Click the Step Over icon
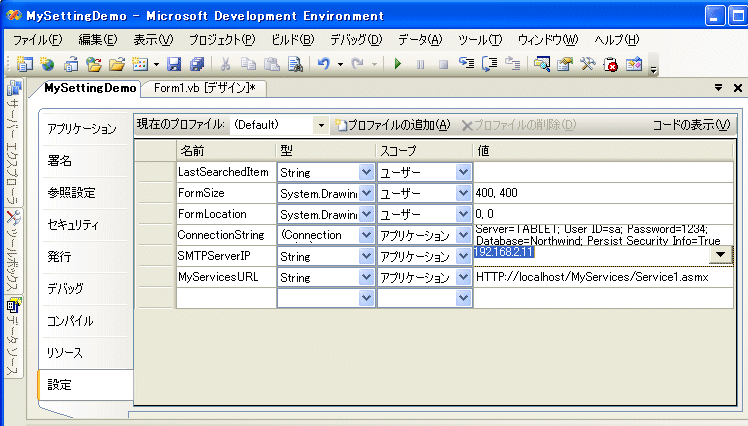The width and height of the screenshot is (748, 426). (489, 64)
